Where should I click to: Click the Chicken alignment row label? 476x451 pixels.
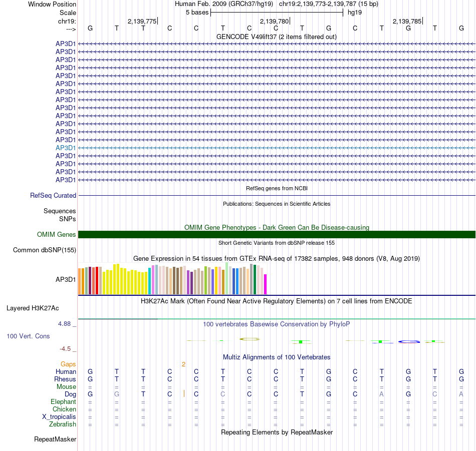pyautogui.click(x=64, y=409)
